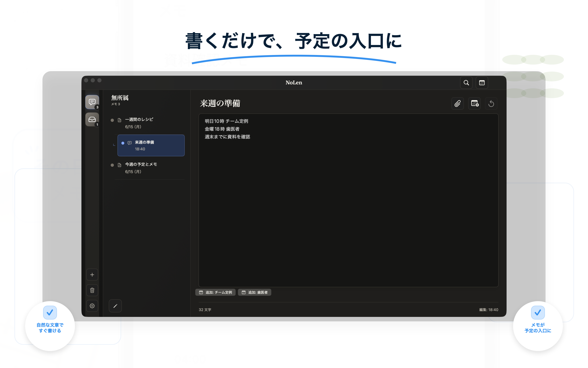Click the chat bubble icon beside 来週の準備
Image resolution: width=588 pixels, height=368 pixels.
point(129,143)
